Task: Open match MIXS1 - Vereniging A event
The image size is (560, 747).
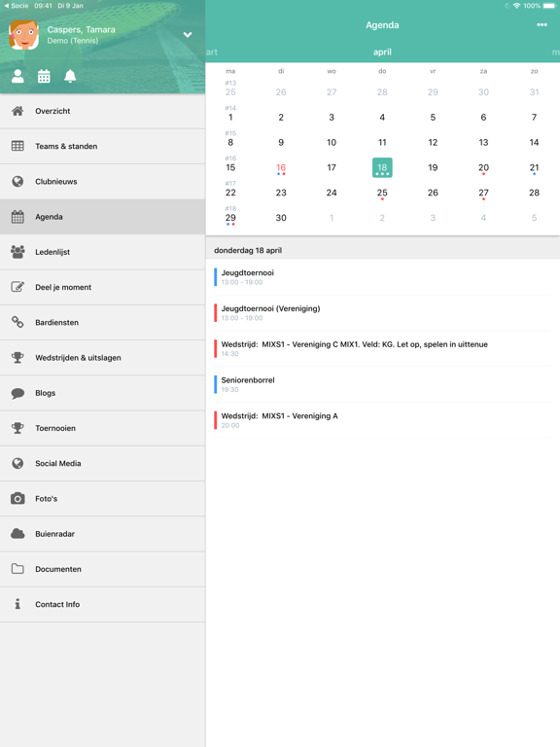Action: coord(382,420)
